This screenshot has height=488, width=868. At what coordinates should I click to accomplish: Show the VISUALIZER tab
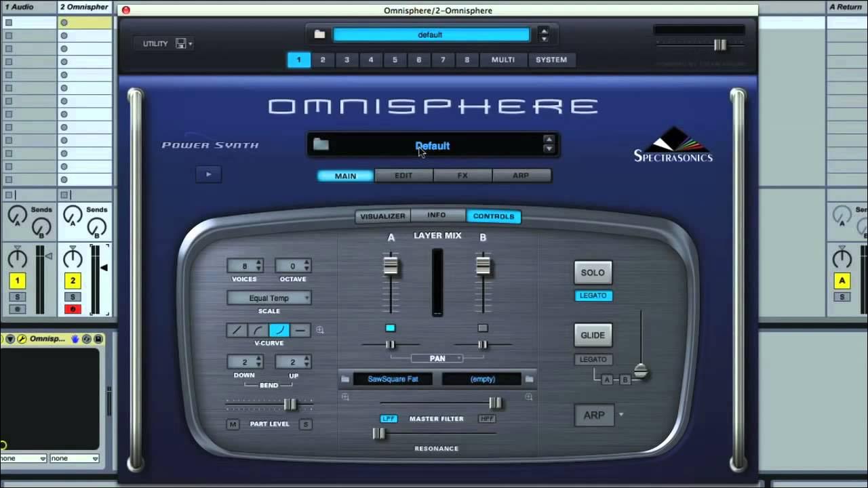point(382,216)
